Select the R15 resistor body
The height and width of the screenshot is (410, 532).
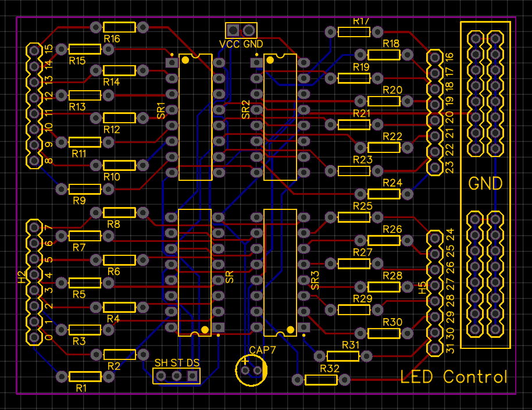(85, 49)
